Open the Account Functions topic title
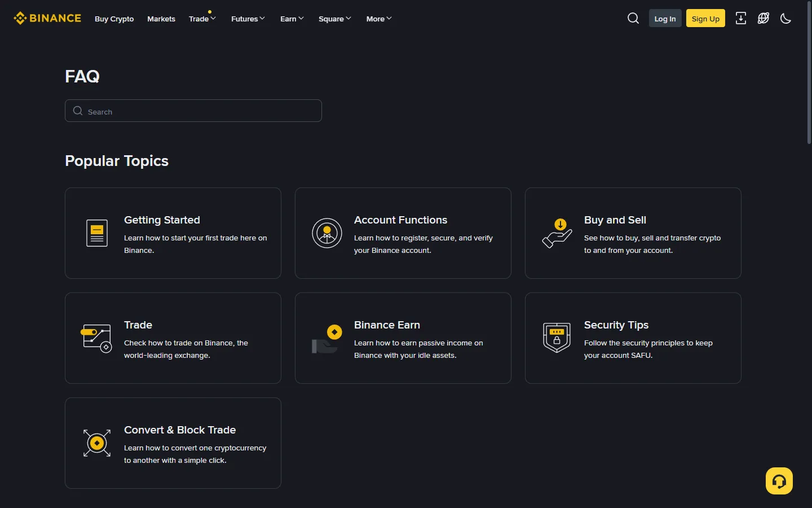Viewport: 812px width, 508px height. pyautogui.click(x=400, y=220)
